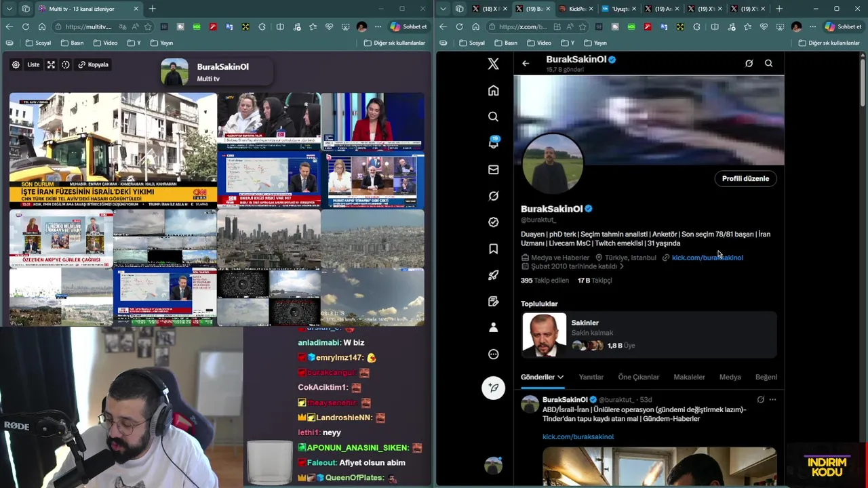Open INDIRIM KODU badge
Image resolution: width=868 pixels, height=488 pixels.
(827, 467)
